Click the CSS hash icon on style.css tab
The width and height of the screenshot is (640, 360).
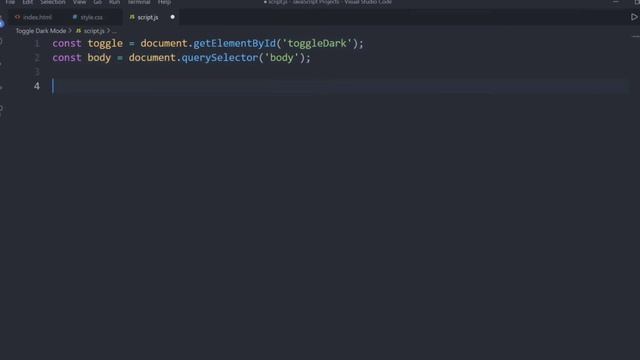click(75, 17)
